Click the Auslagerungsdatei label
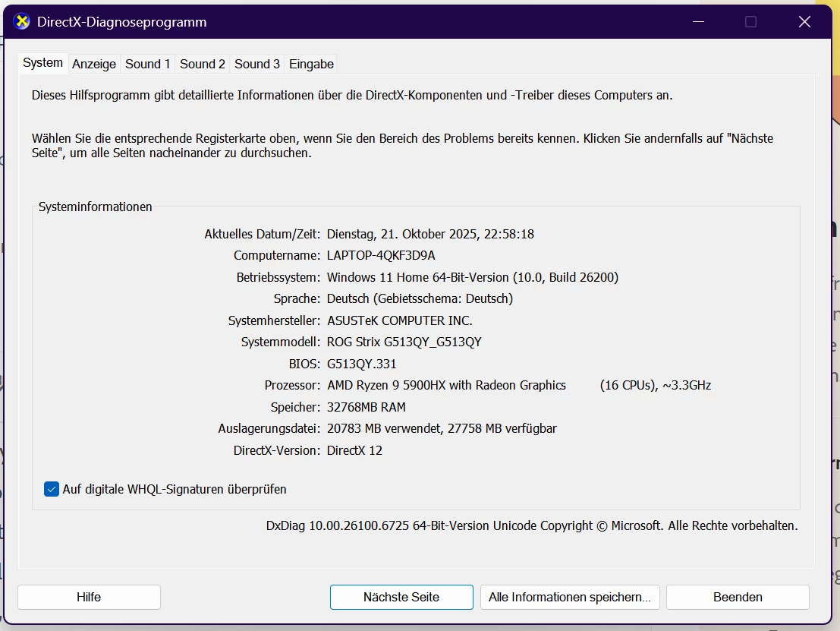This screenshot has height=631, width=840. (x=269, y=428)
